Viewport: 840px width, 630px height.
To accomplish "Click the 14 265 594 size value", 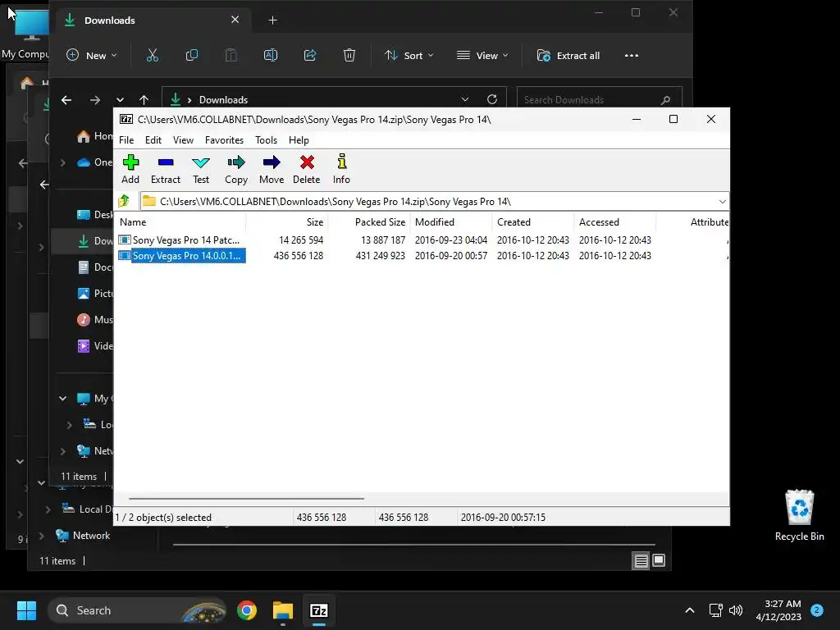I will pyautogui.click(x=301, y=240).
